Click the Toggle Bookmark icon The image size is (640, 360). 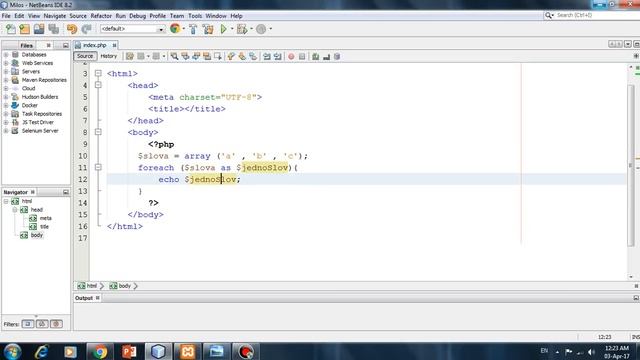coord(253,57)
